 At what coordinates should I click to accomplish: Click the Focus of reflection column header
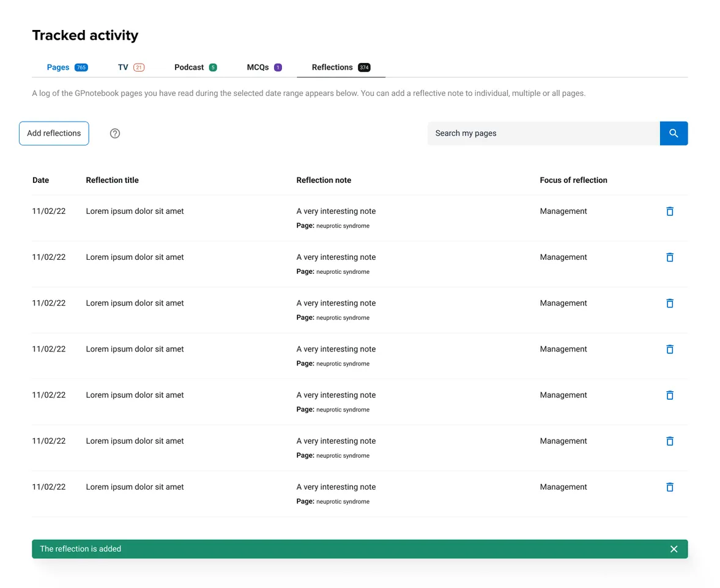[573, 180]
